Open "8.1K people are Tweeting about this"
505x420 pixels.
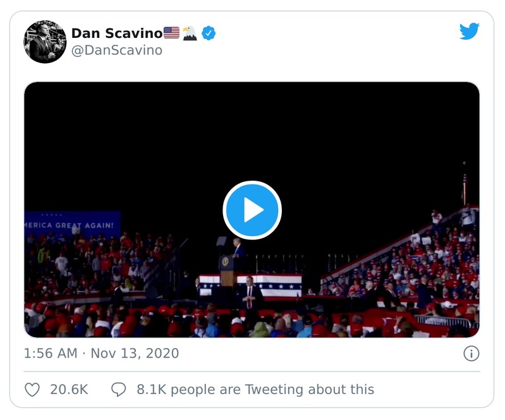coord(255,390)
